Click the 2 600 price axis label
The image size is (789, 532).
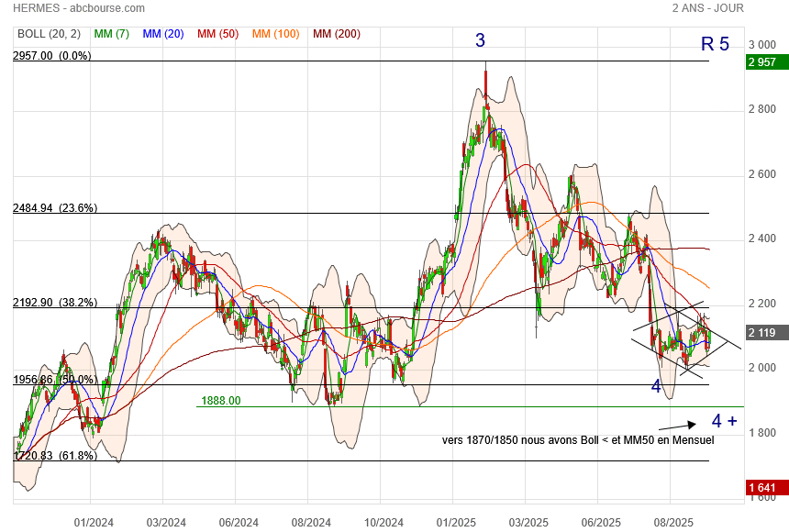point(762,174)
